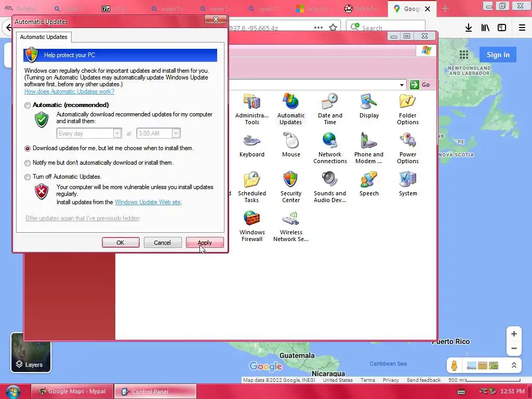Open the on-screen keyboard tray icon
Viewport: 532px width, 399px height.
coord(461,392)
